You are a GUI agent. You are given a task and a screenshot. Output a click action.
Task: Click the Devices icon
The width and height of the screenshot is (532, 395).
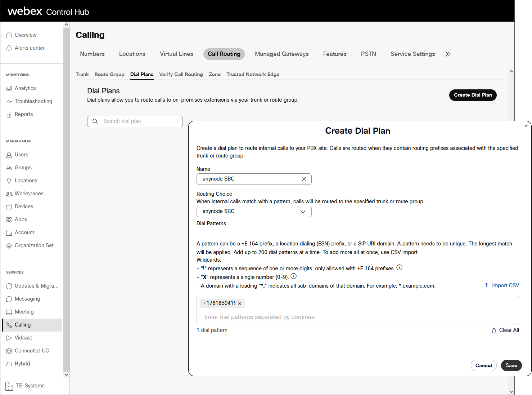pos(9,207)
